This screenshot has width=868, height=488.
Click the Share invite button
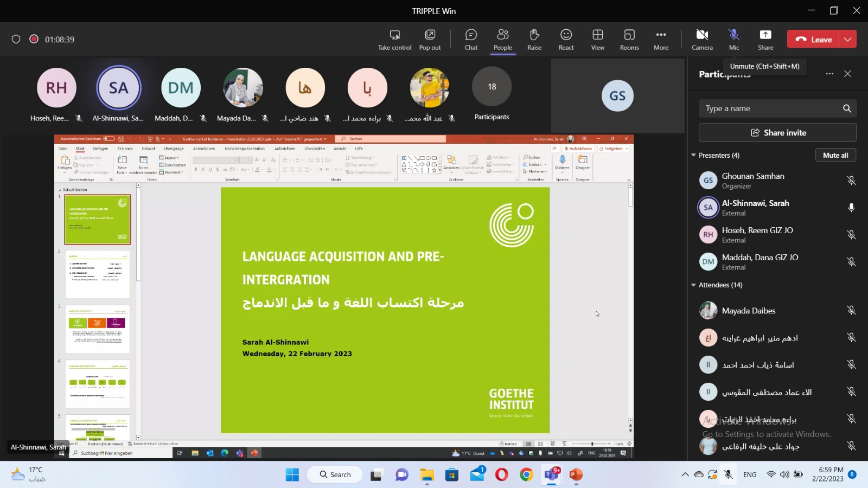coord(777,132)
